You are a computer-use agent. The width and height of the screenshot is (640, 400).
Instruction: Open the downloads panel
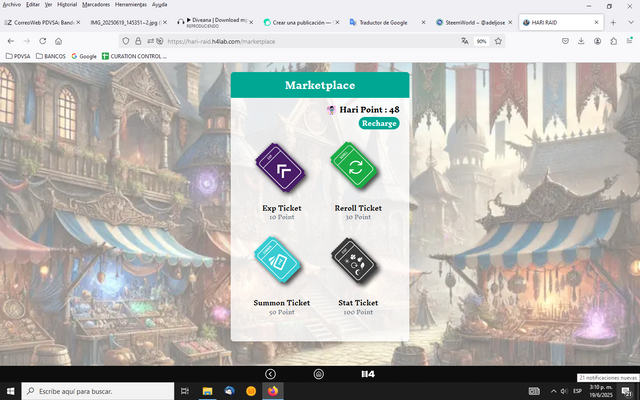[581, 41]
